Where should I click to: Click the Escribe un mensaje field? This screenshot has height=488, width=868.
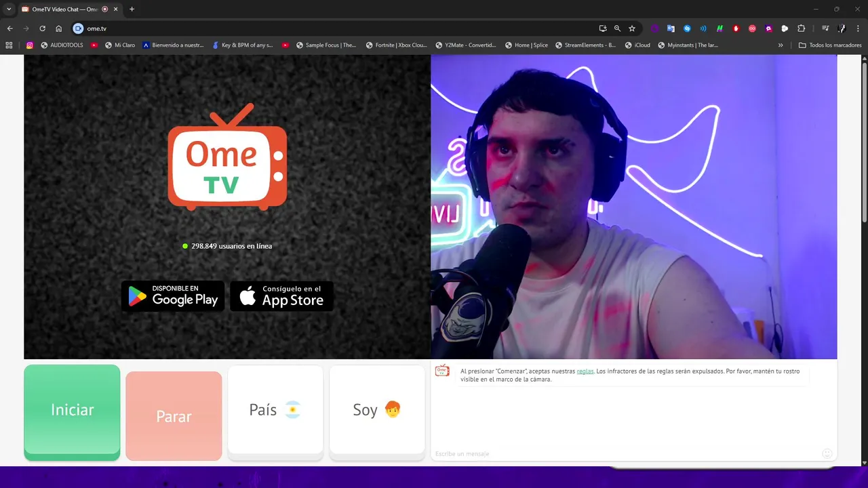click(624, 453)
